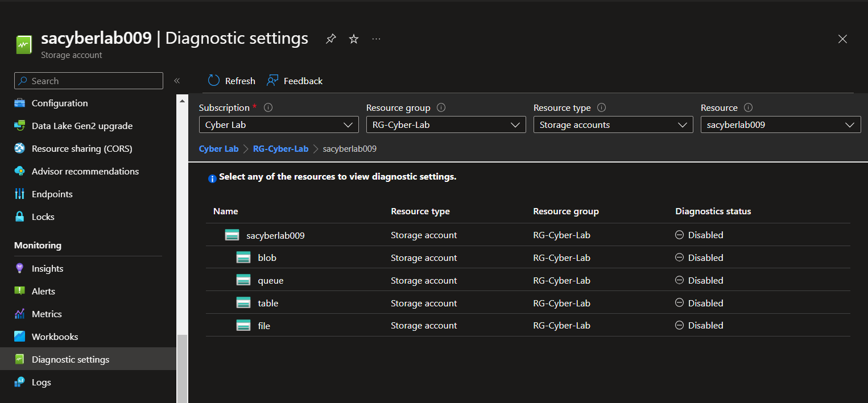Click the Refresh button

(x=232, y=81)
